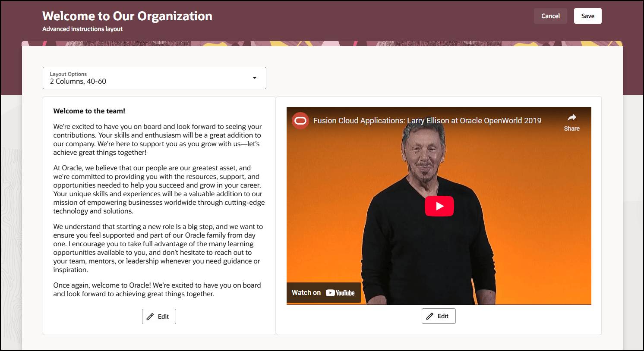Image resolution: width=644 pixels, height=351 pixels.
Task: Click the paragraph starting 'At Oracle, we believe'
Action: 159,189
